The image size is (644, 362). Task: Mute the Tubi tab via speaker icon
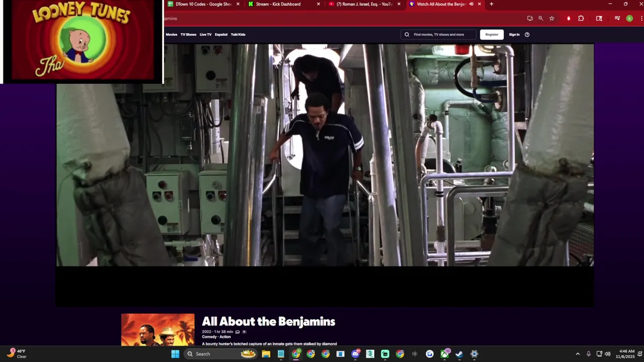[x=471, y=4]
